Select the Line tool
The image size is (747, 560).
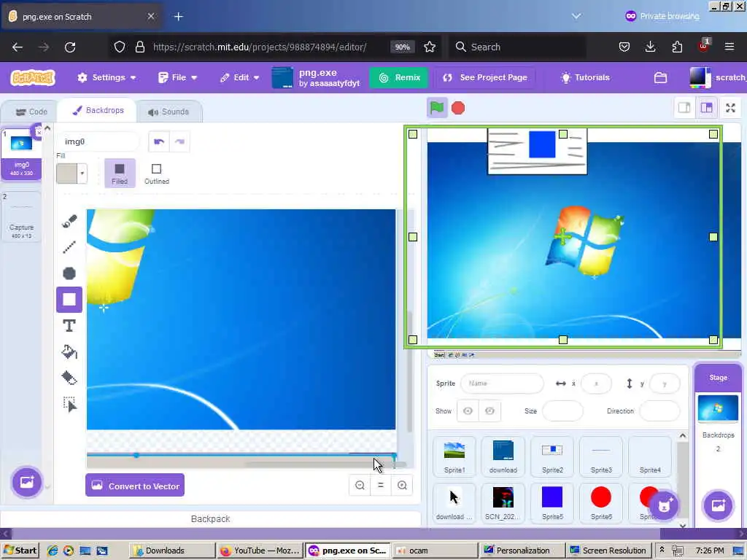tap(69, 246)
